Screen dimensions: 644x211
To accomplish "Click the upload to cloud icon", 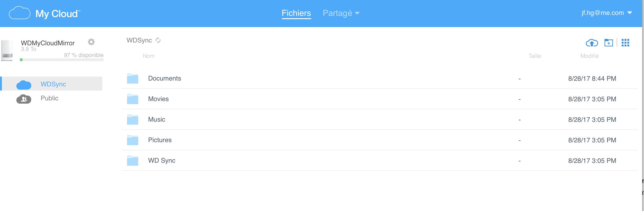I will (591, 43).
